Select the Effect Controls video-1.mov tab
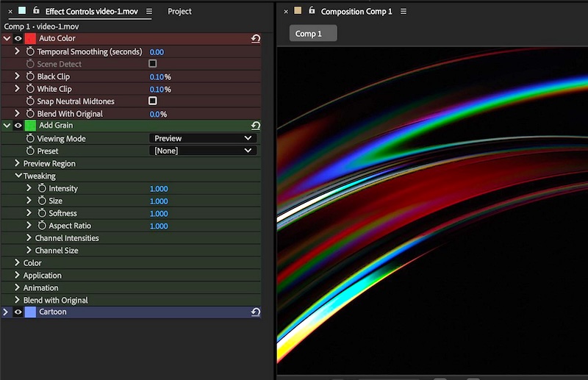Viewport: 588px width, 380px height. [91, 12]
